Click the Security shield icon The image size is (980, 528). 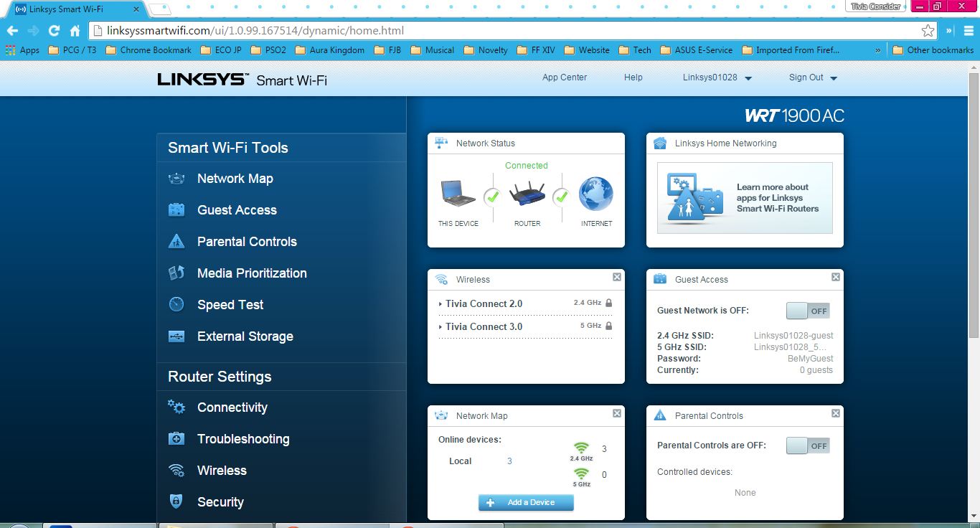coord(176,502)
